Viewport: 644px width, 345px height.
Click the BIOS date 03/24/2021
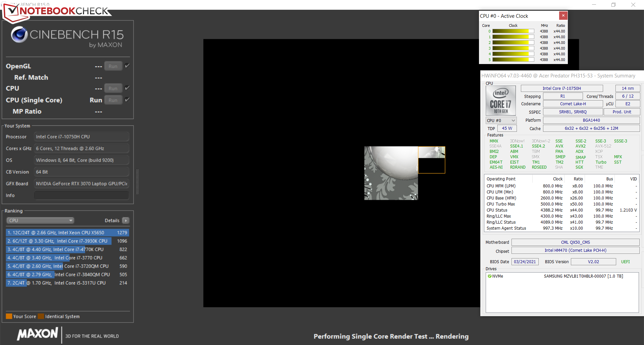coord(525,262)
